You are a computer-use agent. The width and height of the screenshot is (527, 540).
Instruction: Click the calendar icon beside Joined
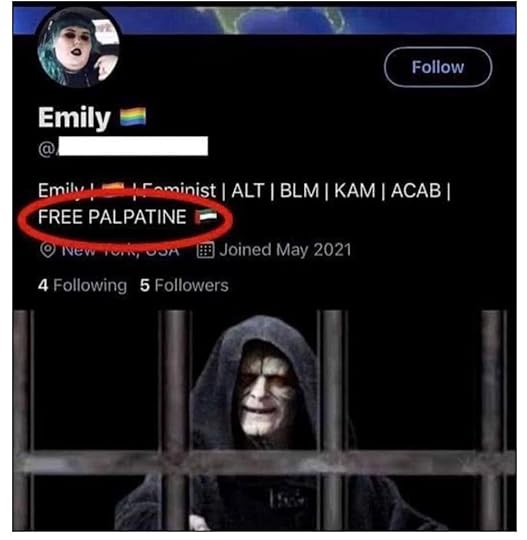point(205,250)
